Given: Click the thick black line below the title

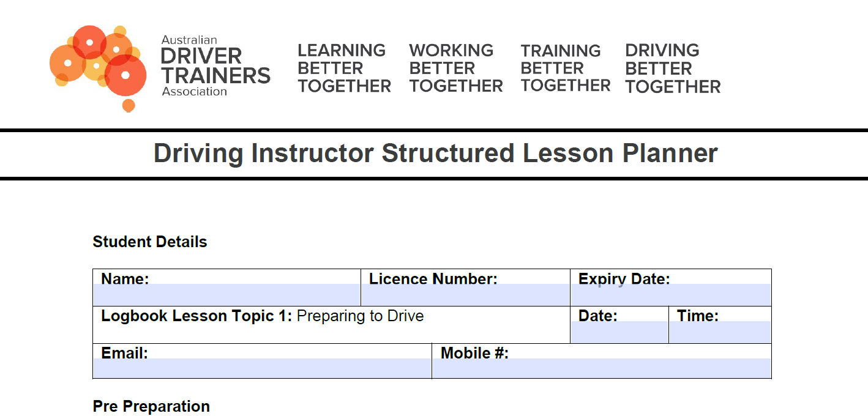Looking at the screenshot, I should pos(434,179).
